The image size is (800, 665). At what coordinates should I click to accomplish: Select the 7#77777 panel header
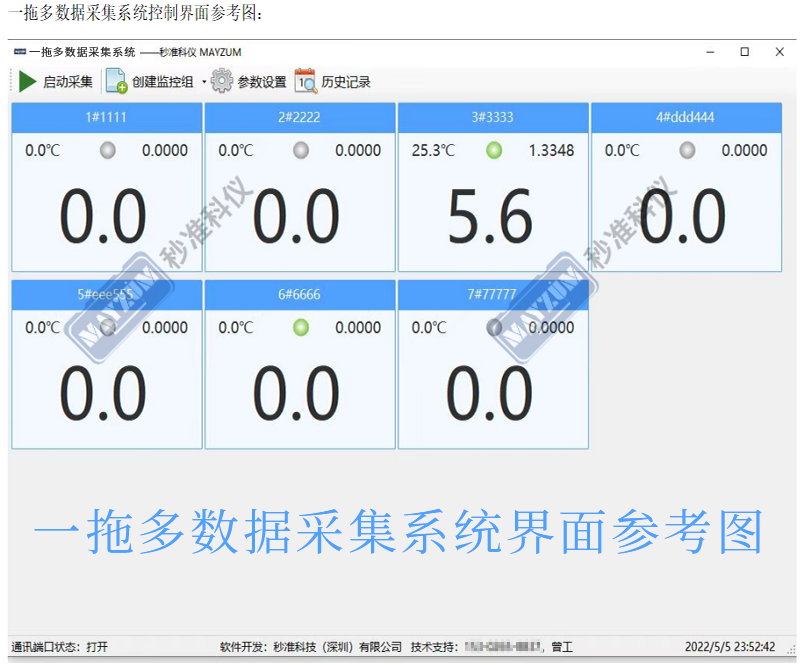tap(493, 295)
